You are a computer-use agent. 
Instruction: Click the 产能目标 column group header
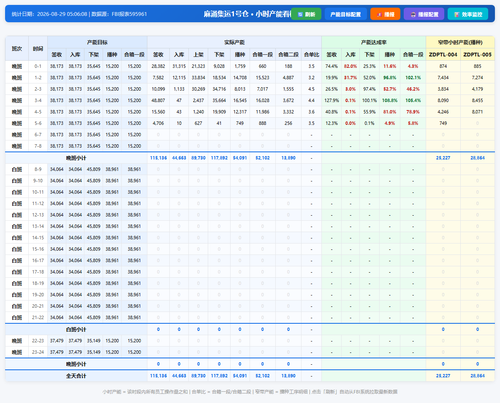point(97,42)
